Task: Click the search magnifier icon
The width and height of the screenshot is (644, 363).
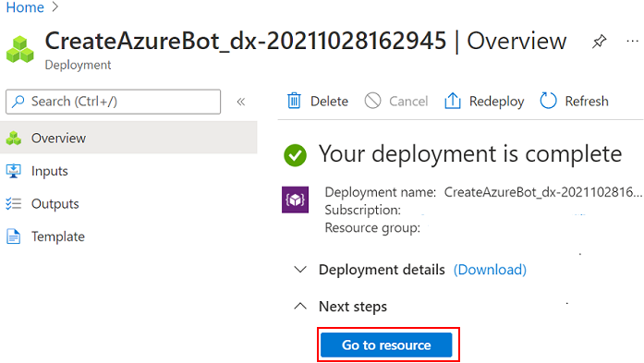Action: [18, 102]
